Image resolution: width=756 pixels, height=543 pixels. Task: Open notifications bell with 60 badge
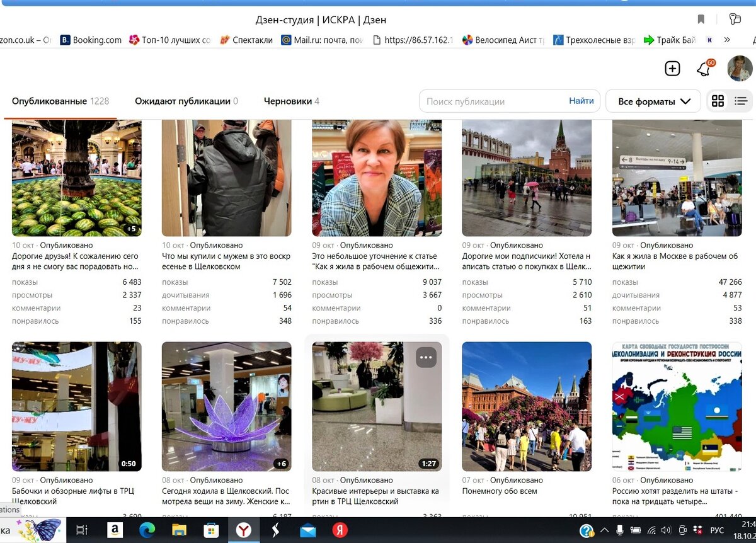[x=704, y=69]
